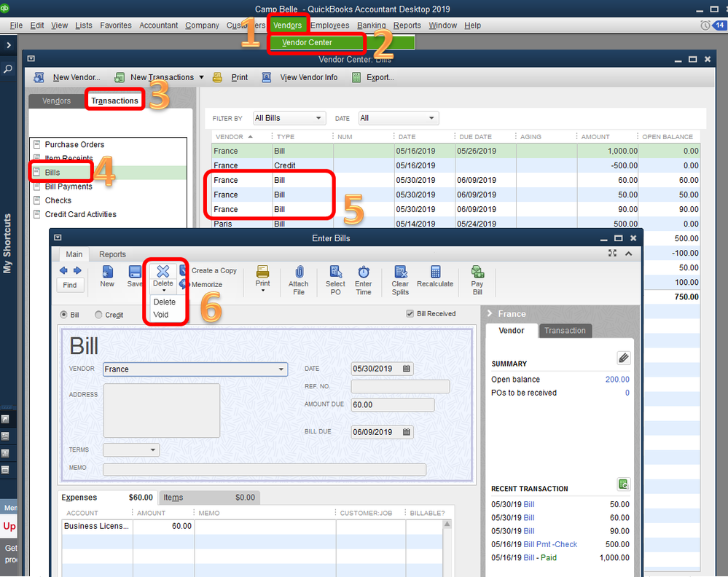Open the DATE All dropdown
Screen dimensions: 728x577
click(399, 118)
